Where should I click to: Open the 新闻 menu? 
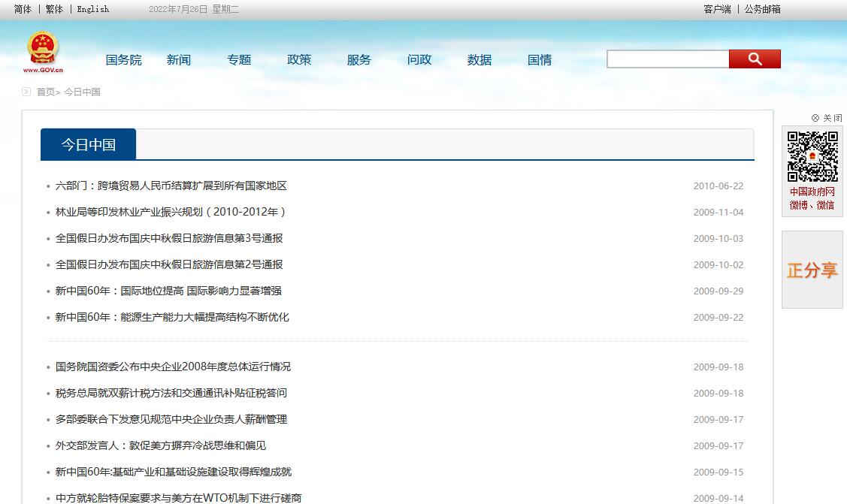[x=179, y=60]
